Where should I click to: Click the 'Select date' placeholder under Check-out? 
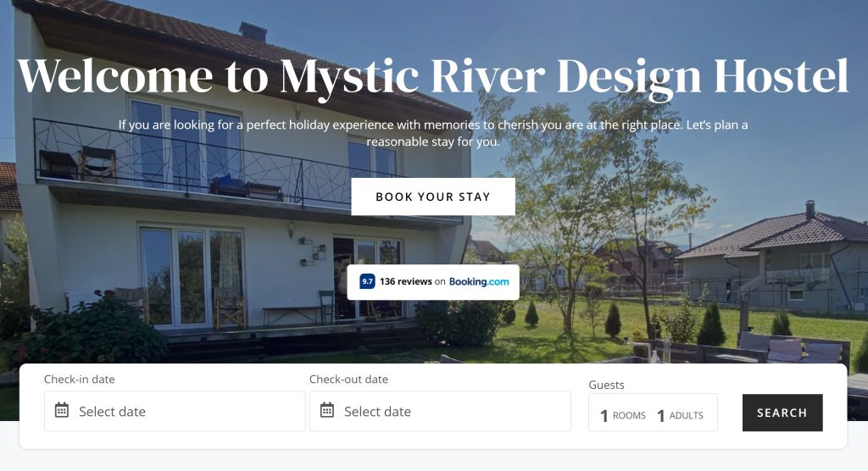(x=377, y=411)
